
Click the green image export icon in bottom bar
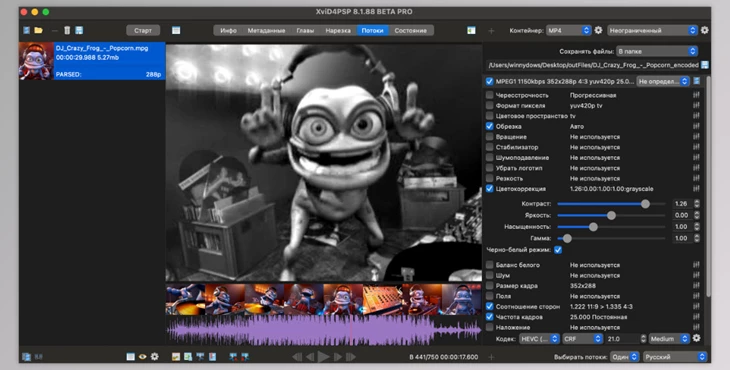pyautogui.click(x=188, y=357)
